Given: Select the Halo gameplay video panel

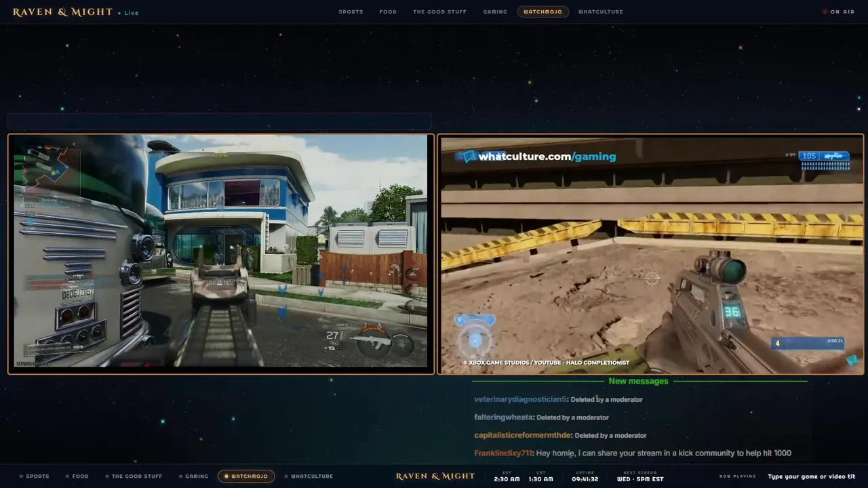Looking at the screenshot, I should click(x=651, y=253).
